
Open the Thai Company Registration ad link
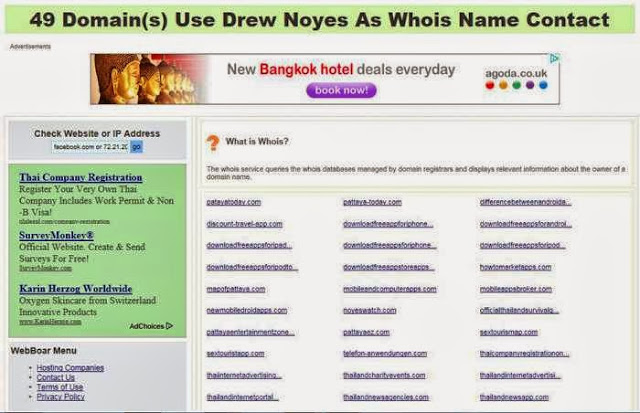coord(81,178)
